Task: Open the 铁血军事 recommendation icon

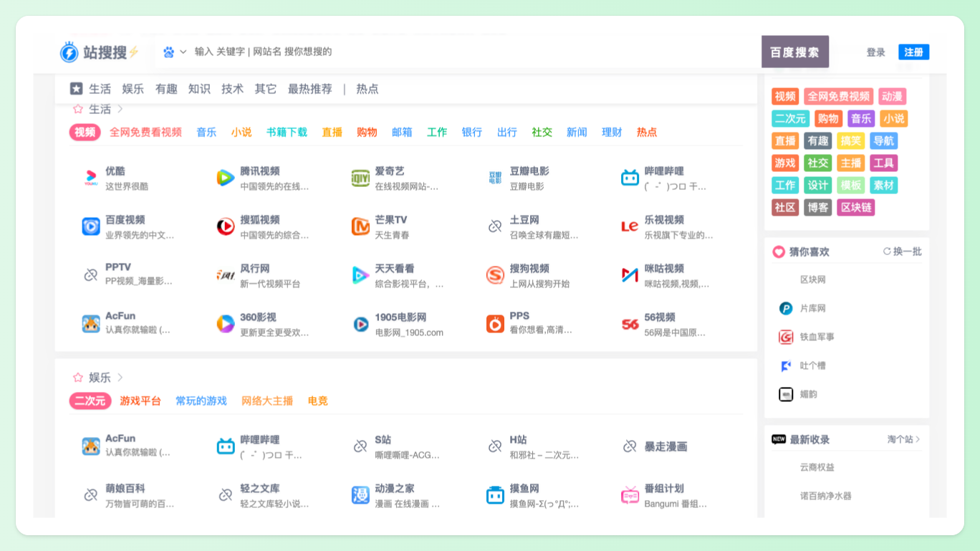Action: 786,337
